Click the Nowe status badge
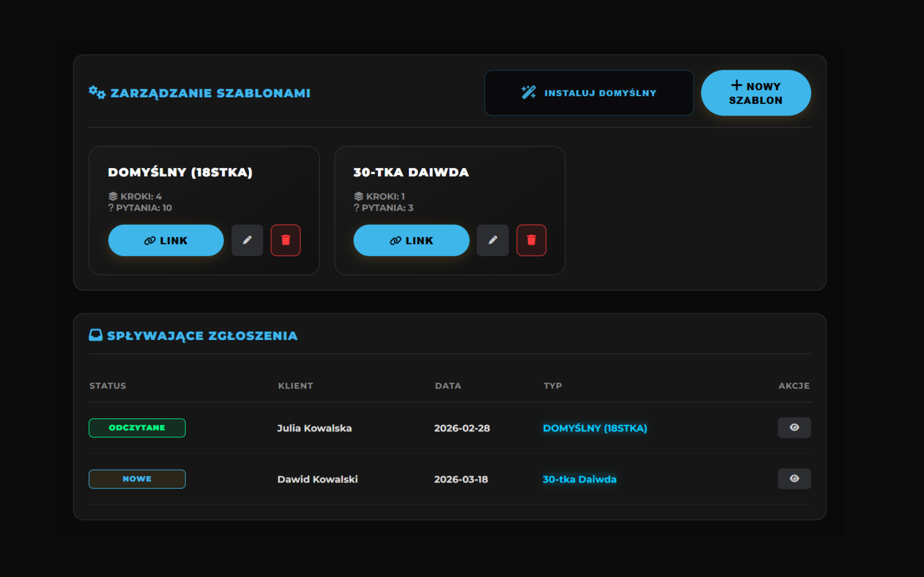This screenshot has width=924, height=577. [x=137, y=479]
